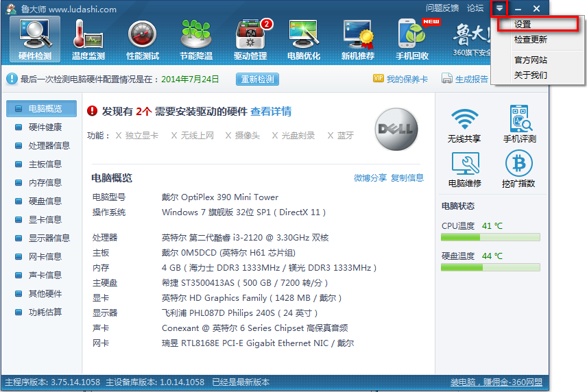Open the 驱动管理 driver manager
This screenshot has height=392, width=587.
[250, 39]
